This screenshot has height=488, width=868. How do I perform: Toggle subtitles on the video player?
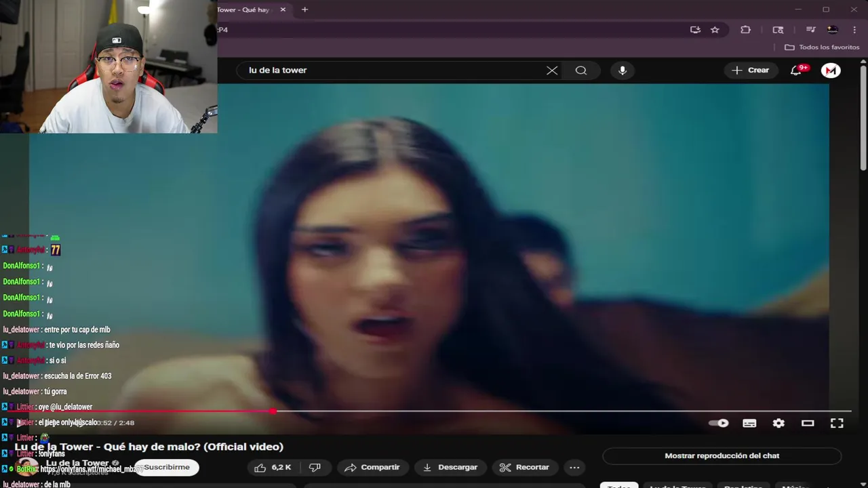(x=749, y=423)
